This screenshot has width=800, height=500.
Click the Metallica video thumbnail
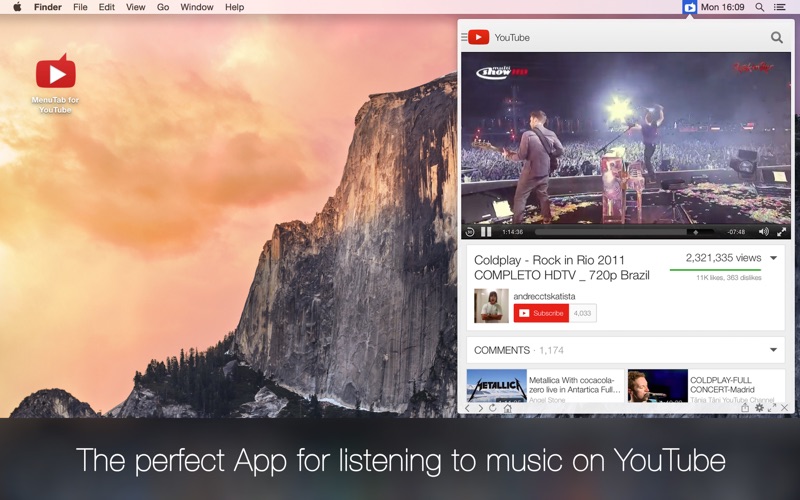pyautogui.click(x=496, y=386)
